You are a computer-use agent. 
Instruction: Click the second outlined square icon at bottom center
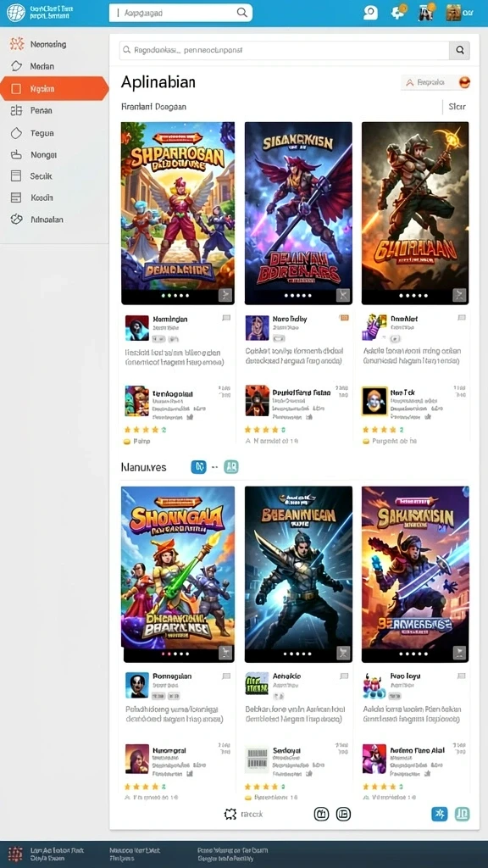pos(344,814)
